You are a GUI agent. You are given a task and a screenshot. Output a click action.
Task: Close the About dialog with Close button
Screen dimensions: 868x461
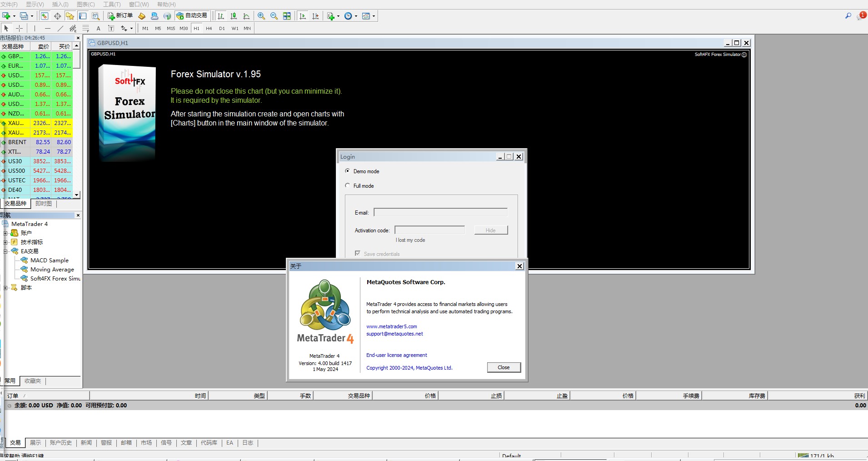(x=504, y=367)
